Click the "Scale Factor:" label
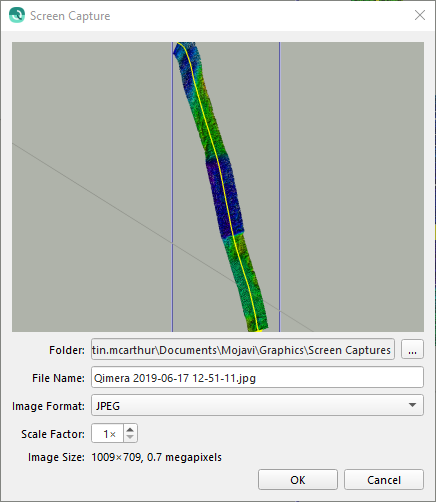Viewport: 436px width, 502px height. 53,434
